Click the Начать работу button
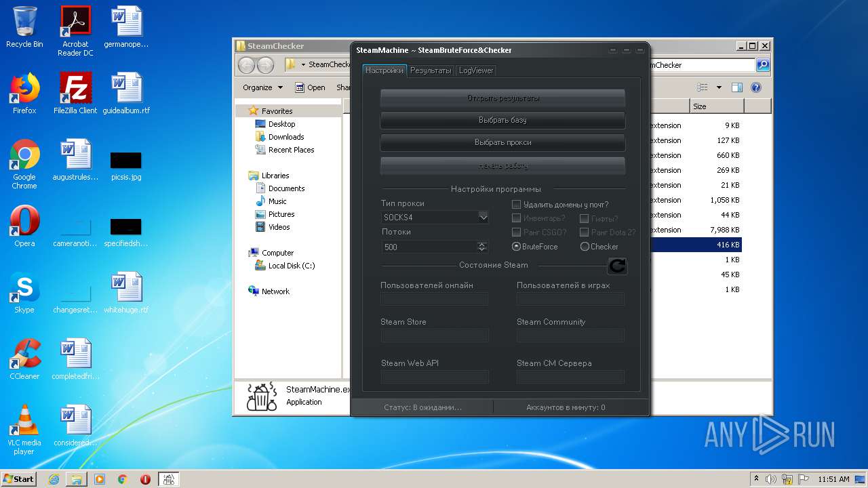The width and height of the screenshot is (868, 488). tap(502, 166)
